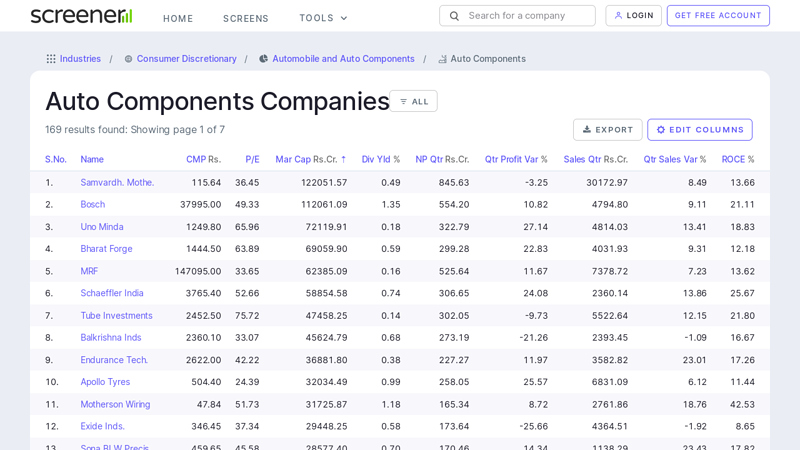The height and width of the screenshot is (450, 800).
Task: Click the Consumer Discretionary breadcrumb icon
Action: pyautogui.click(x=128, y=59)
